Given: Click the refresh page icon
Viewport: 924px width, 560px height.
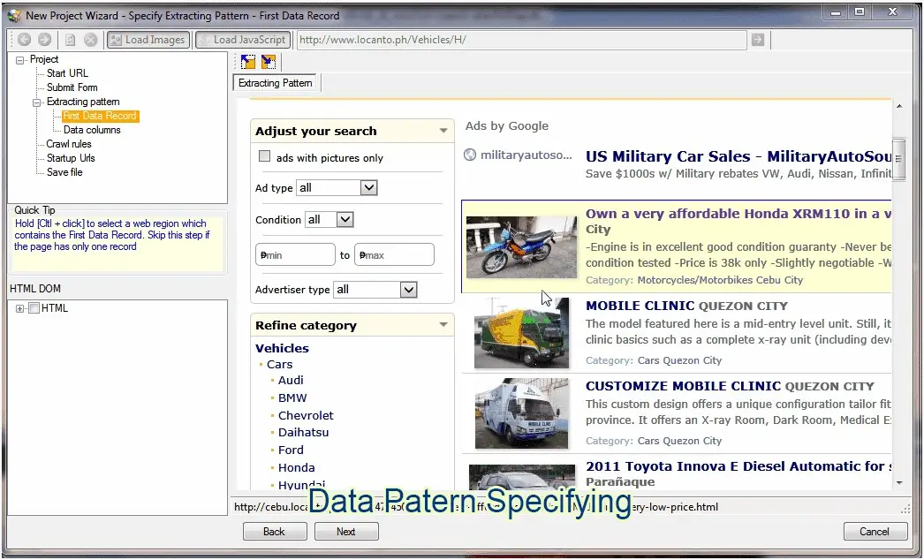Looking at the screenshot, I should coord(70,40).
